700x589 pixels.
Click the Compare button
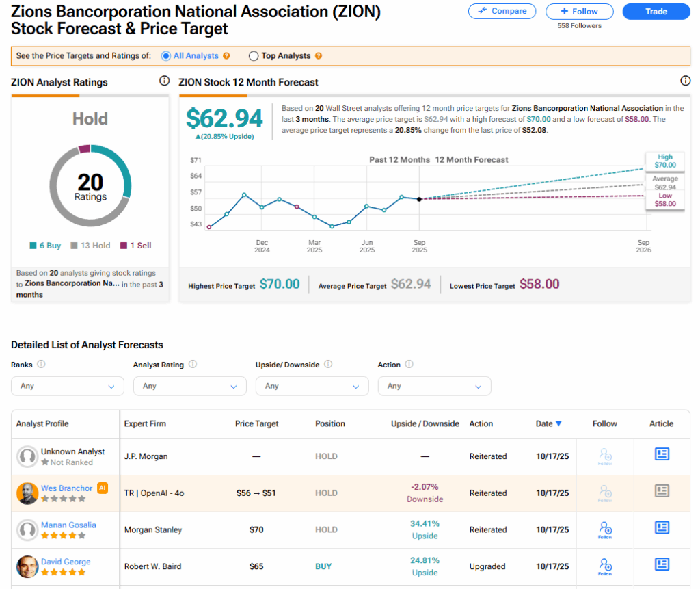tap(502, 11)
